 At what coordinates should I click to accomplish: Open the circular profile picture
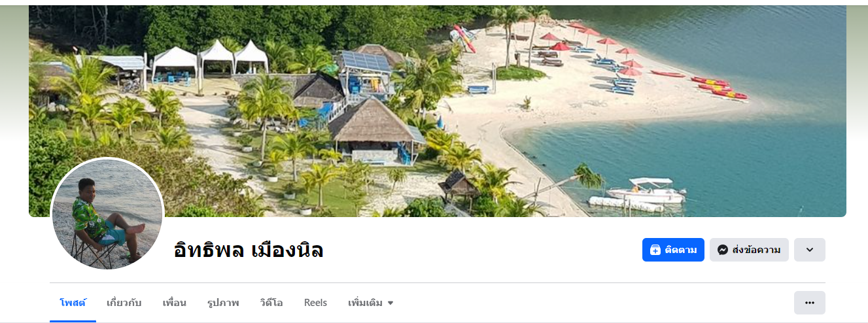(107, 214)
